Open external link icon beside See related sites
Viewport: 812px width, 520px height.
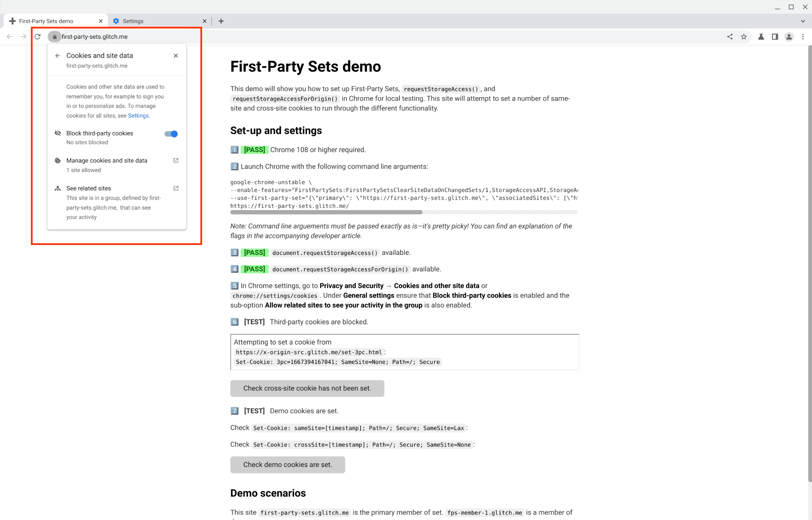pos(176,188)
